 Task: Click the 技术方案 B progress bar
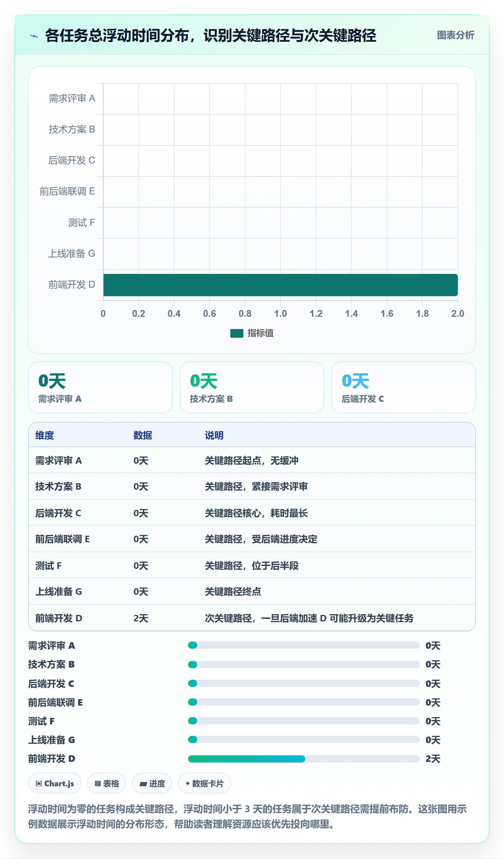coord(303,664)
